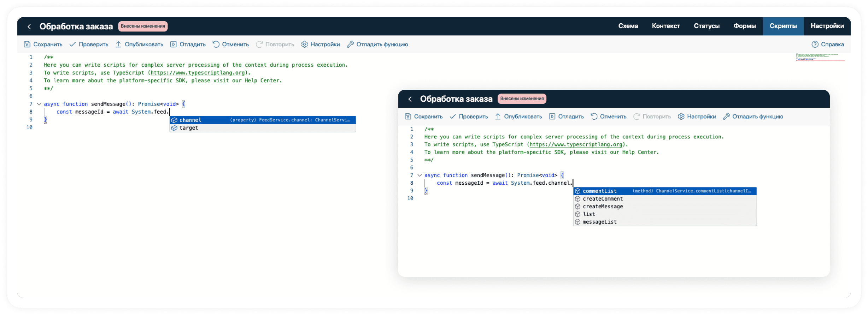The height and width of the screenshot is (315, 868).
Task: Click Отменить label in overlay window
Action: 613,117
